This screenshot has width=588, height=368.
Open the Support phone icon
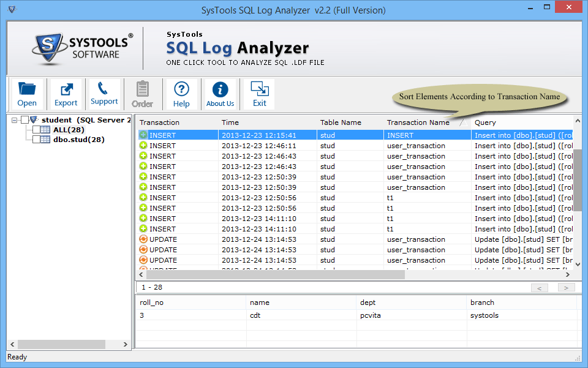104,94
